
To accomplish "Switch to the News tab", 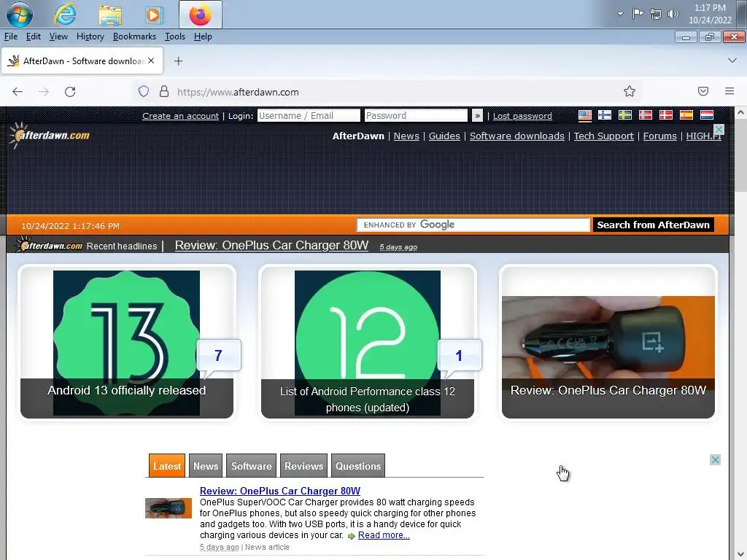I will 205,466.
